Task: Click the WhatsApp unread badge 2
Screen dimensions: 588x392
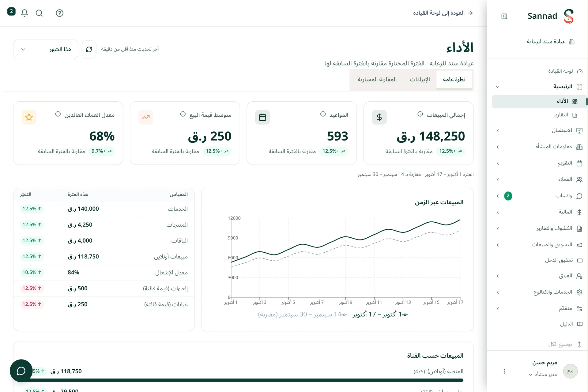Action: 508,196
